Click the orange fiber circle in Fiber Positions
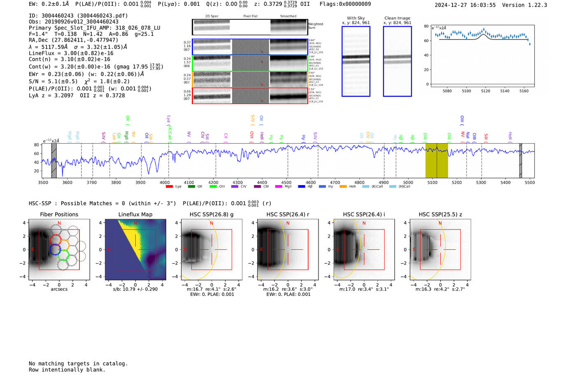576x392 pixels. (63, 246)
